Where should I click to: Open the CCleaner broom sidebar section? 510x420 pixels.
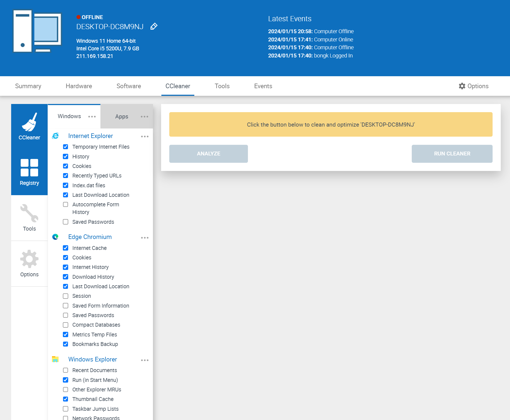29,127
